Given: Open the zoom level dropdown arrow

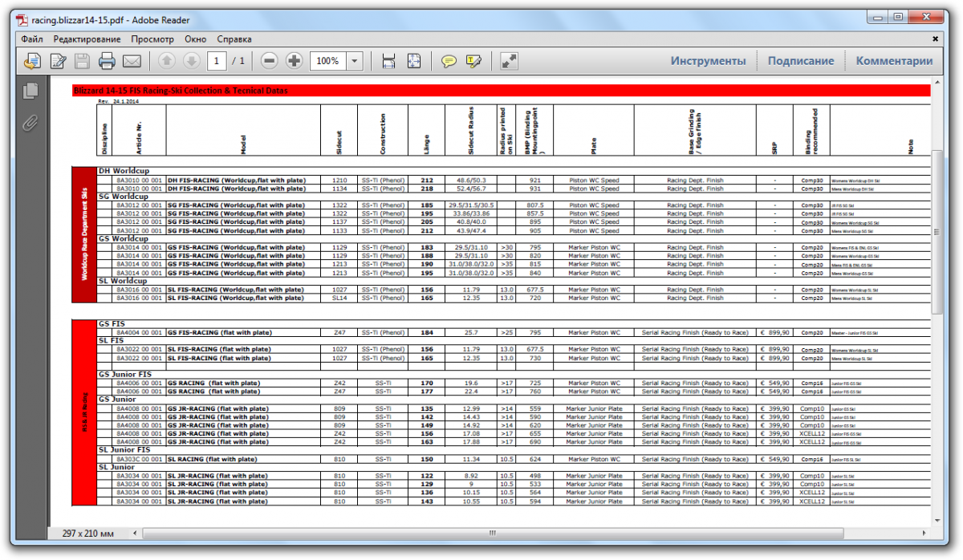Looking at the screenshot, I should tap(355, 61).
